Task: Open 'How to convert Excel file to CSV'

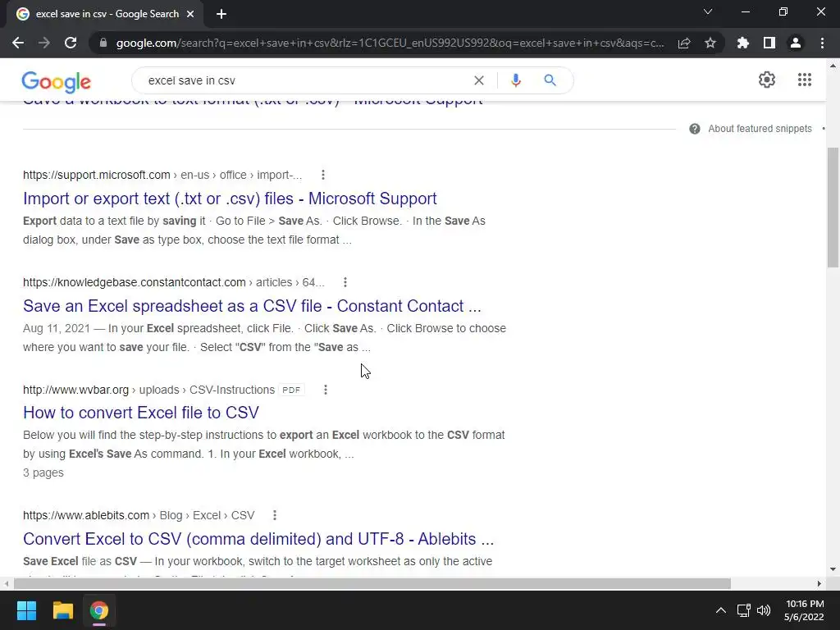Action: [x=141, y=413]
